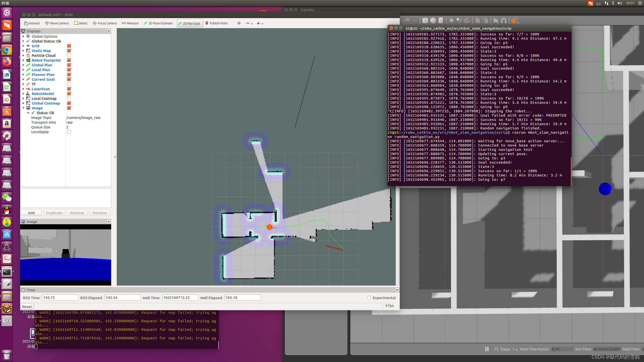Toggle the LaserScan display checkbox
The height and width of the screenshot is (362, 644).
coord(69,89)
